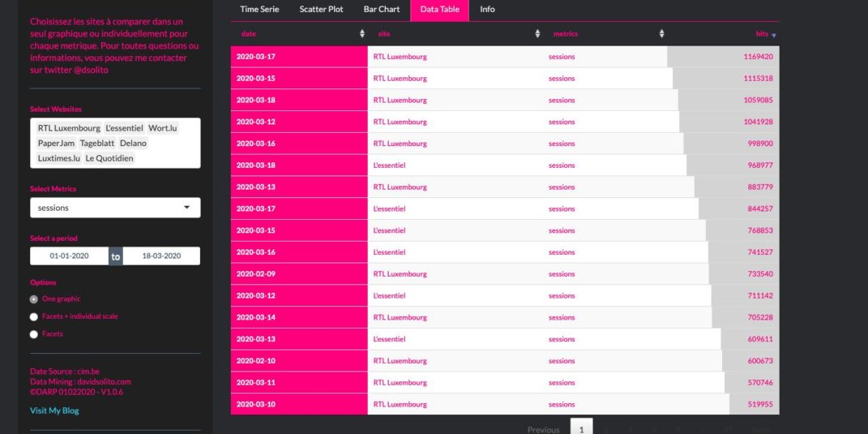The width and height of the screenshot is (868, 434).
Task: Click the 2020-03-17 RTL Luxembourg row
Action: [x=504, y=57]
